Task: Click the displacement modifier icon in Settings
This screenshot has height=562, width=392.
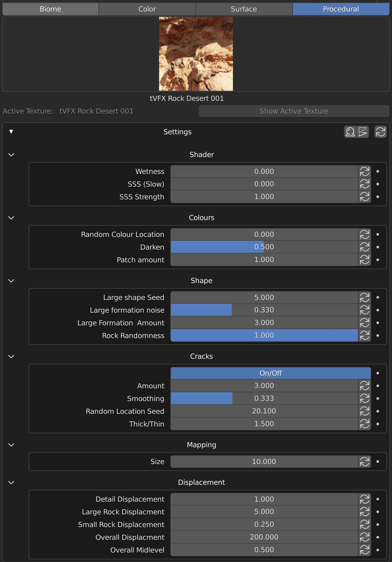Action: click(x=363, y=132)
